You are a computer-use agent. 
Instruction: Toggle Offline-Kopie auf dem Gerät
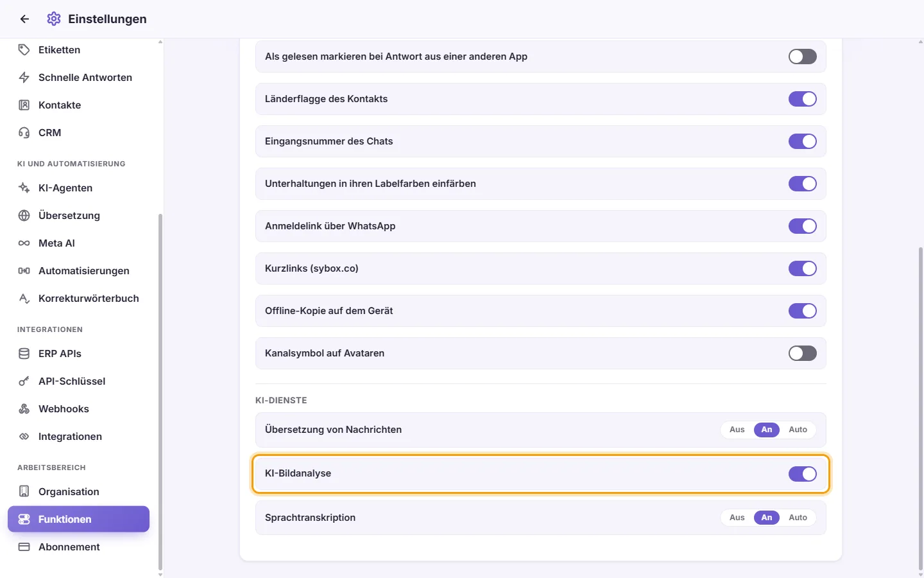coord(803,311)
